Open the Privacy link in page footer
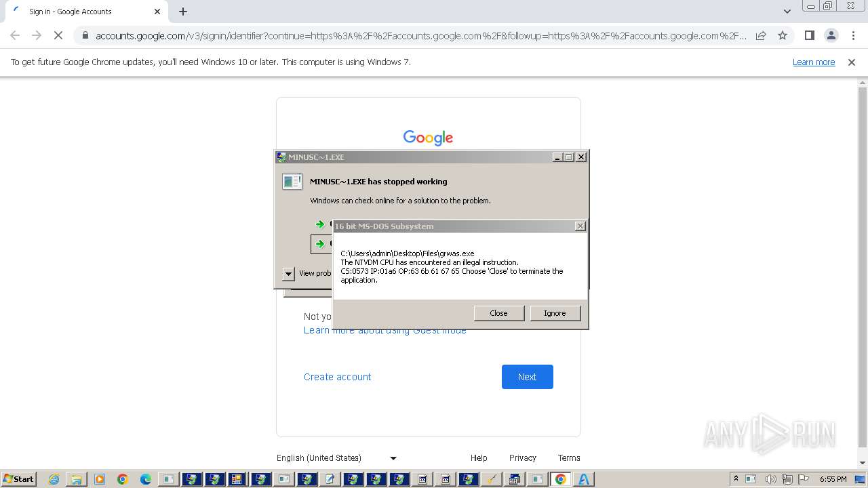 click(523, 458)
